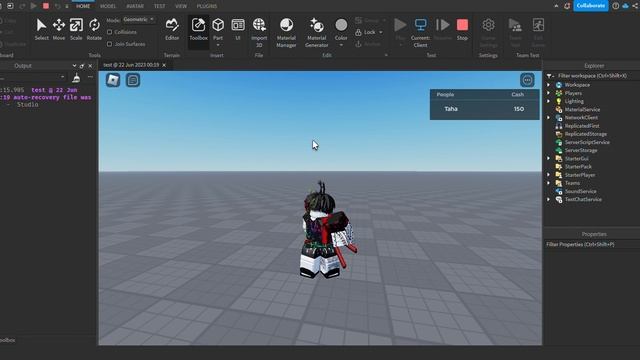This screenshot has height=360, width=640.
Task: Expand the NetworkClient node
Action: click(549, 118)
